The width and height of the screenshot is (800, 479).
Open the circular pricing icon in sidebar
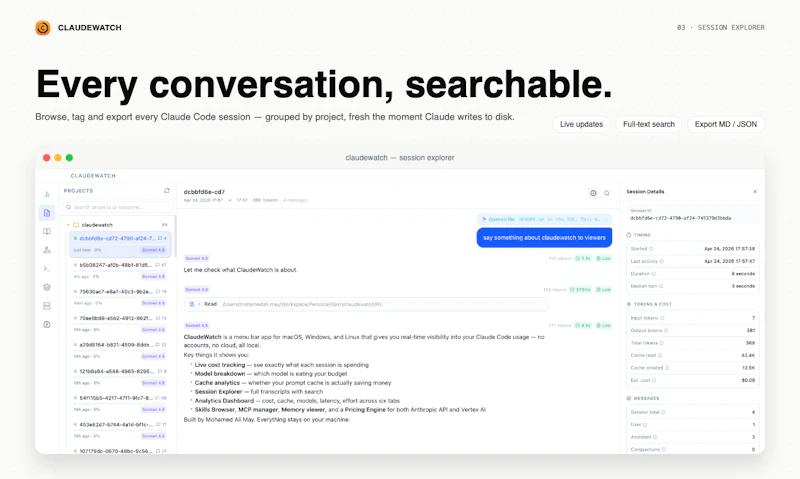pos(47,324)
